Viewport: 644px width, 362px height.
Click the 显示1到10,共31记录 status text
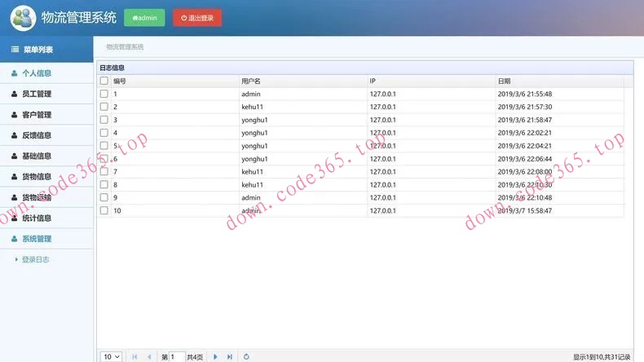coord(602,357)
